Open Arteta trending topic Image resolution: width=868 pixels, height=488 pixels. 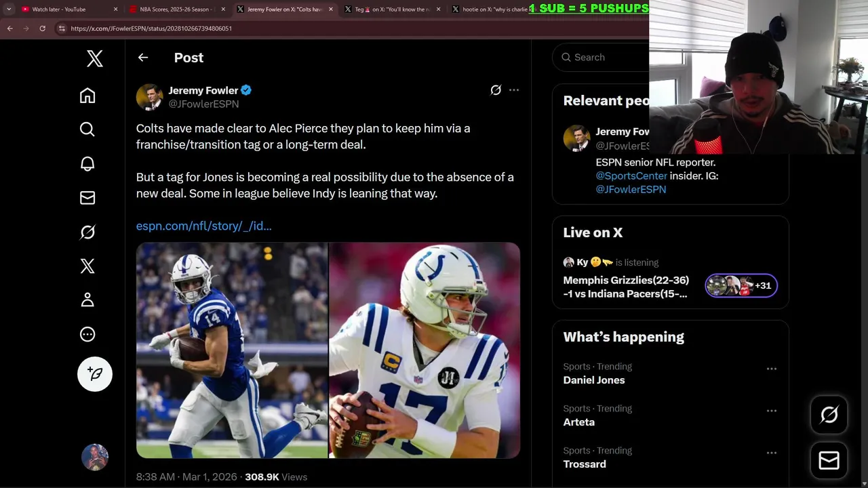tap(579, 422)
